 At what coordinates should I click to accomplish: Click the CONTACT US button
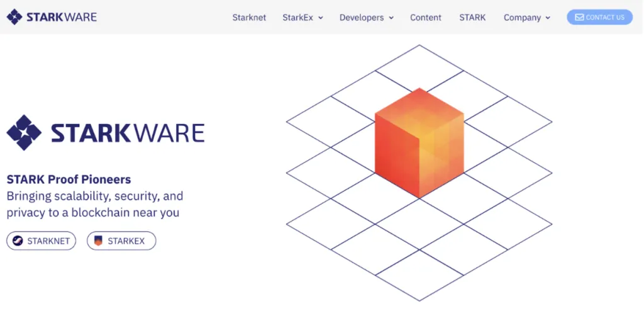[x=599, y=17]
